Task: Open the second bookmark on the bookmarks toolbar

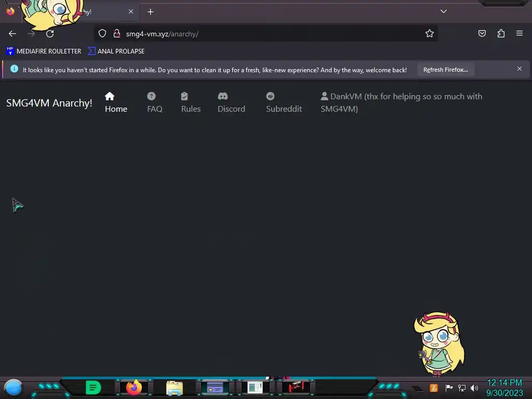Action: pyautogui.click(x=116, y=51)
